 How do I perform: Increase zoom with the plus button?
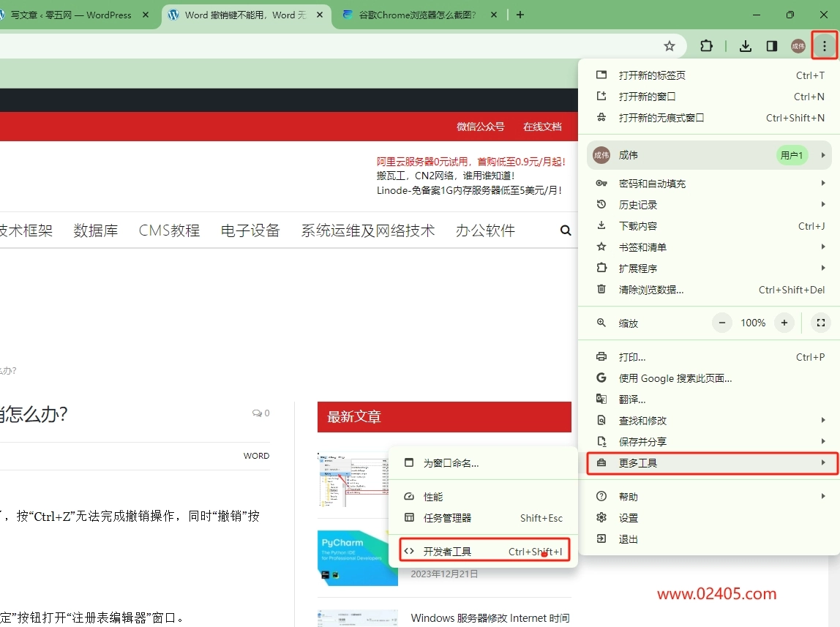click(784, 323)
